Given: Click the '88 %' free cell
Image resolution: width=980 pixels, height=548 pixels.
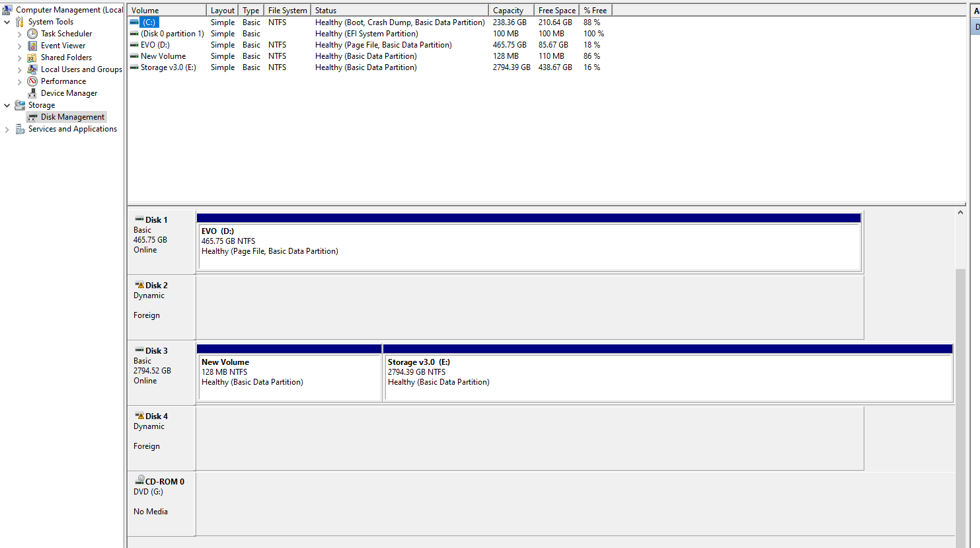Looking at the screenshot, I should click(592, 22).
